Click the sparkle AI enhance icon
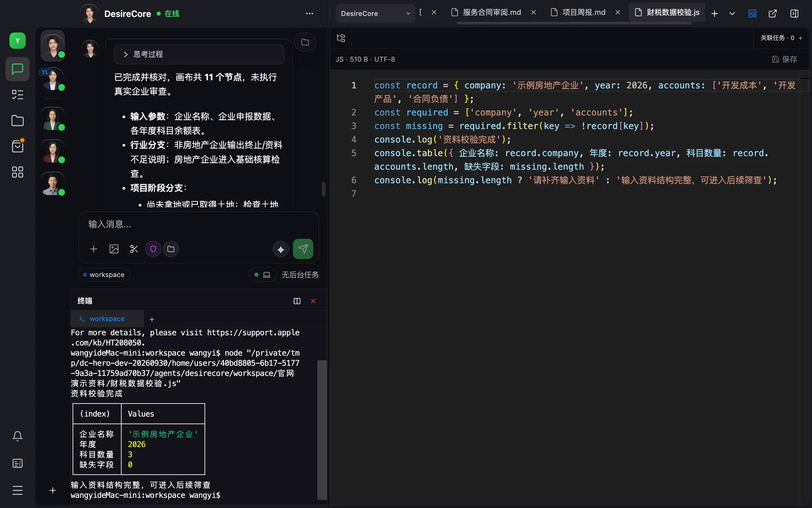 280,249
